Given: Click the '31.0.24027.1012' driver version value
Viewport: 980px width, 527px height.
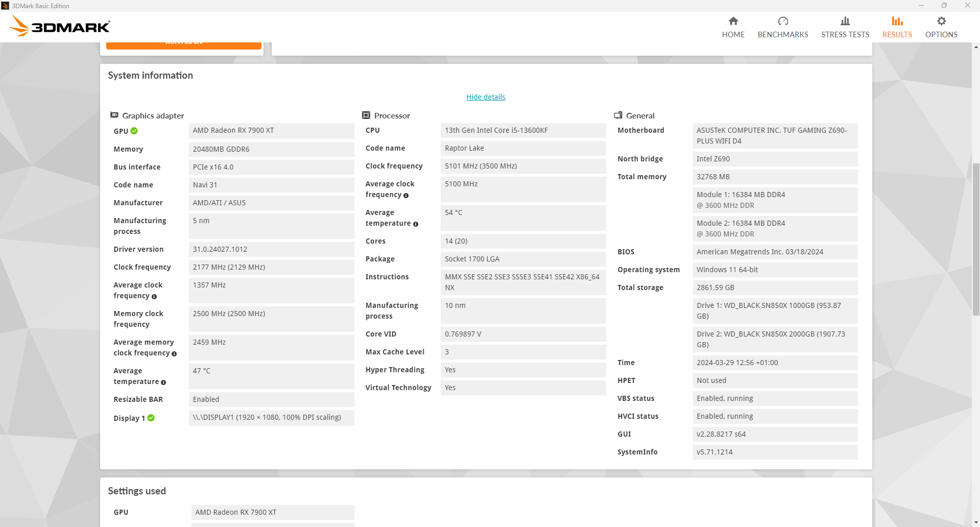Looking at the screenshot, I should tap(271, 249).
